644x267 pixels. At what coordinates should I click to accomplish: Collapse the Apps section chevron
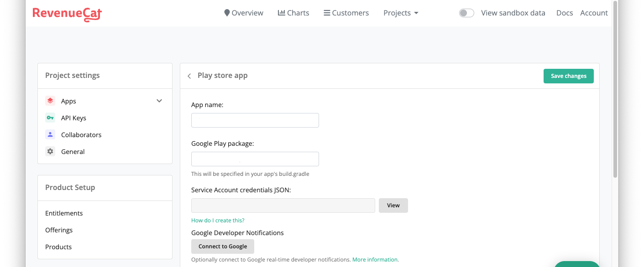tap(159, 101)
